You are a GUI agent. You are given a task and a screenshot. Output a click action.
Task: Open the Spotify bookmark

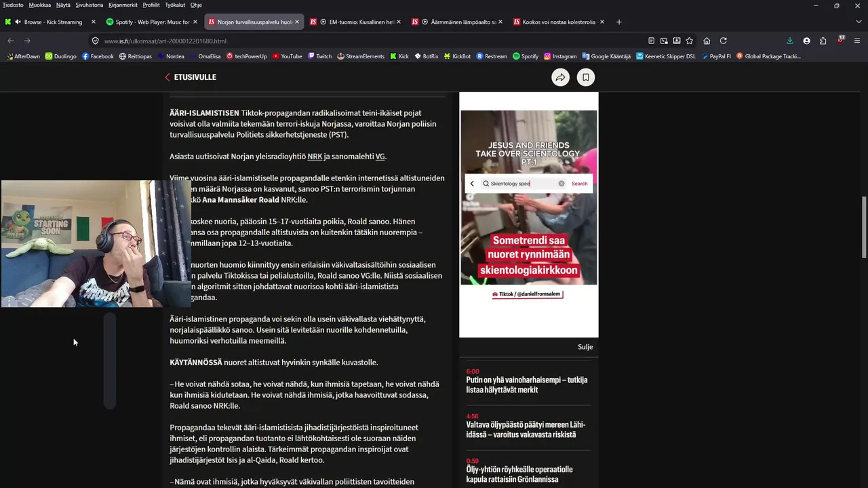[526, 56]
